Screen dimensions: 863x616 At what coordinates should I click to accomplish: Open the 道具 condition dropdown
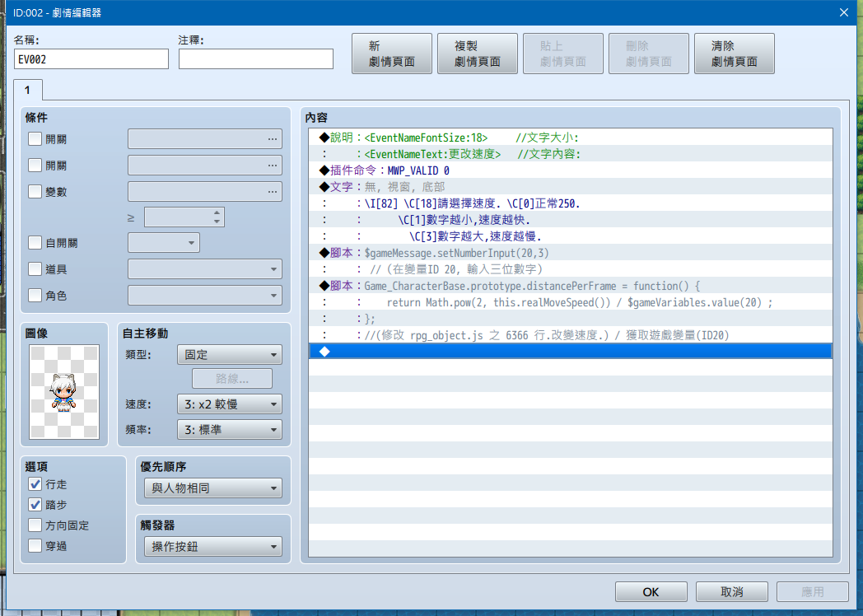point(205,269)
